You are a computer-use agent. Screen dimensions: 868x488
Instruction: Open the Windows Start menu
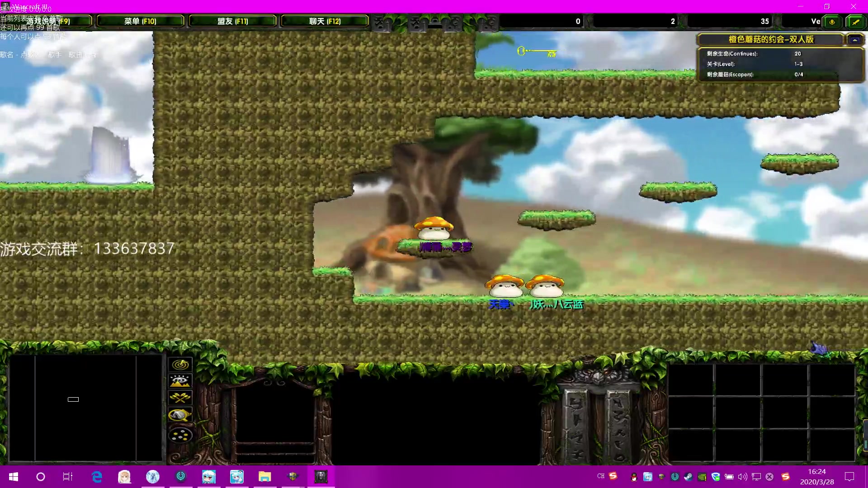click(14, 477)
